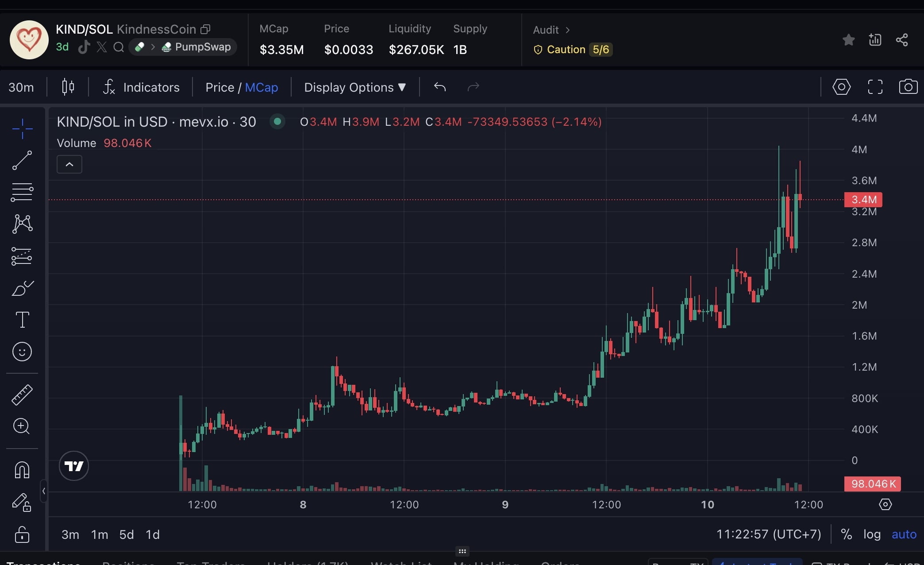Search the token via magnifier icon
The width and height of the screenshot is (924, 565).
coord(119,47)
